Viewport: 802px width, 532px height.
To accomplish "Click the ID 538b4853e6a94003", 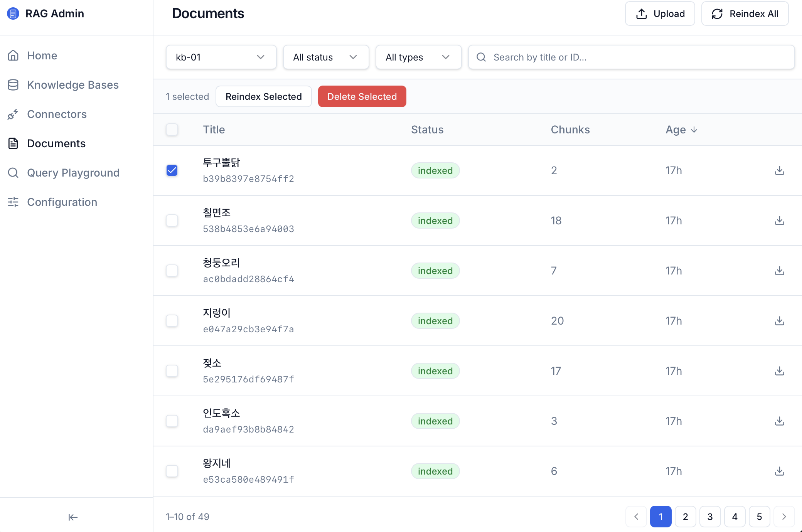I will (x=249, y=229).
